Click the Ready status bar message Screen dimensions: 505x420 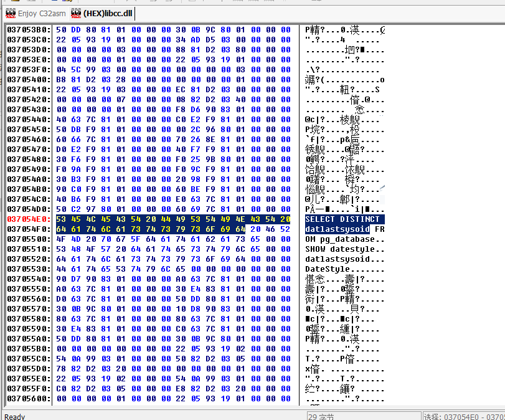pyautogui.click(x=15, y=416)
